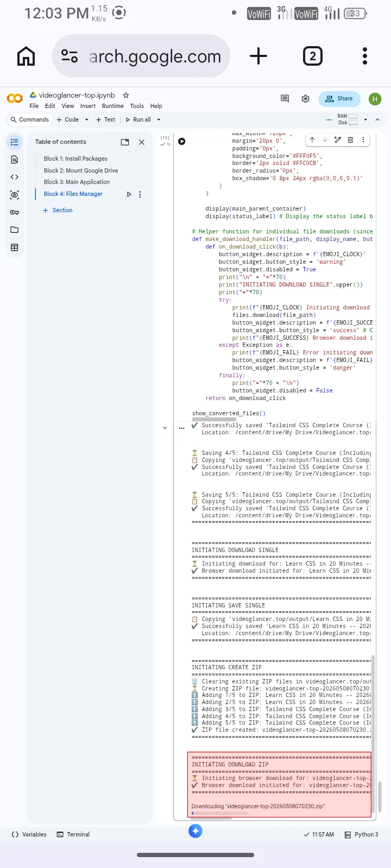The height and width of the screenshot is (868, 391).
Task: Open the Gemini AI sparkle button
Action: [195, 831]
